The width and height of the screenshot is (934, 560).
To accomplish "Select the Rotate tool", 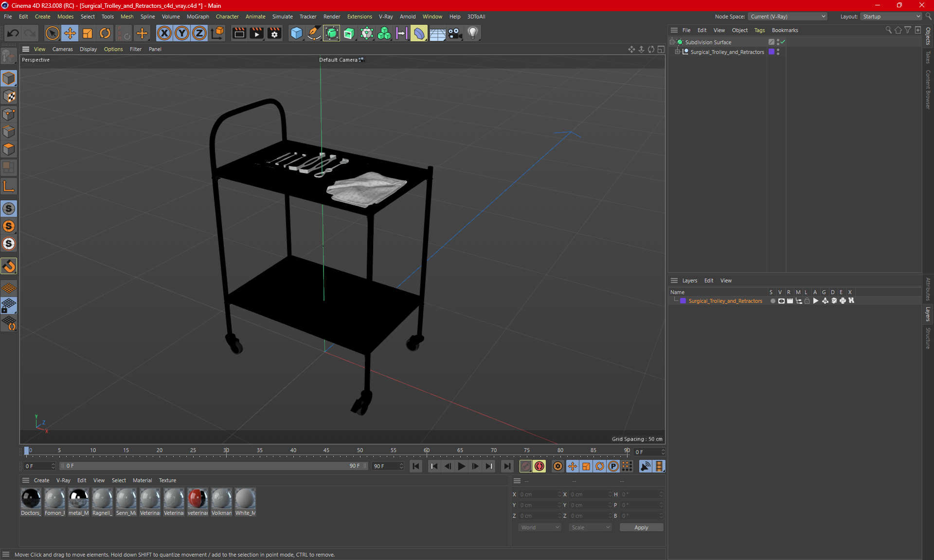I will pos(105,33).
